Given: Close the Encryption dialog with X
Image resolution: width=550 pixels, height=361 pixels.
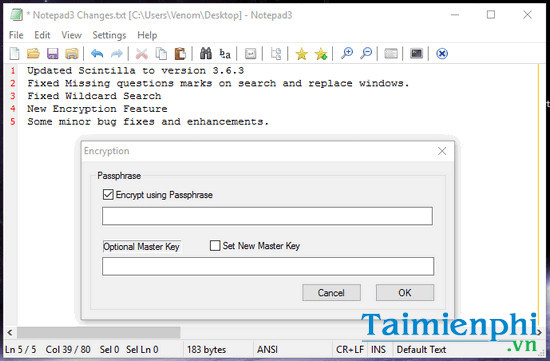Looking at the screenshot, I should click(x=442, y=151).
